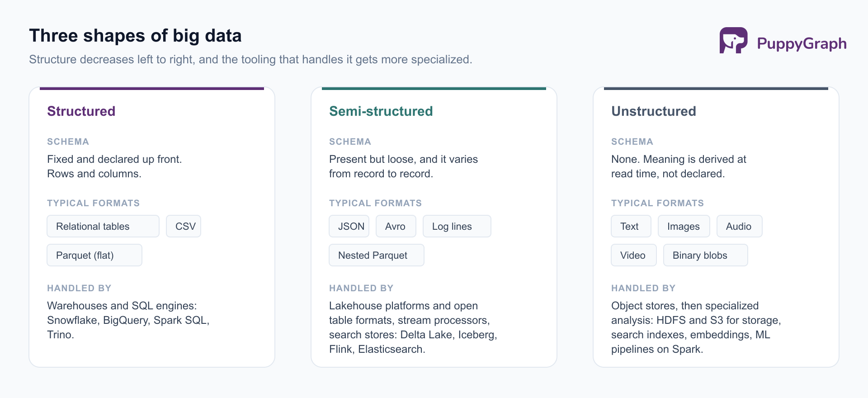Click the 'Structured' card heading
The height and width of the screenshot is (398, 868).
point(81,111)
